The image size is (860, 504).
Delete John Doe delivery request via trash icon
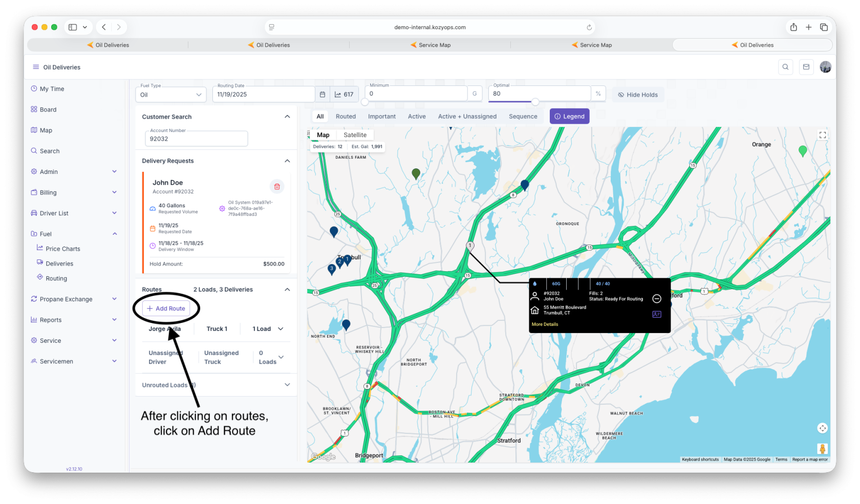(276, 187)
